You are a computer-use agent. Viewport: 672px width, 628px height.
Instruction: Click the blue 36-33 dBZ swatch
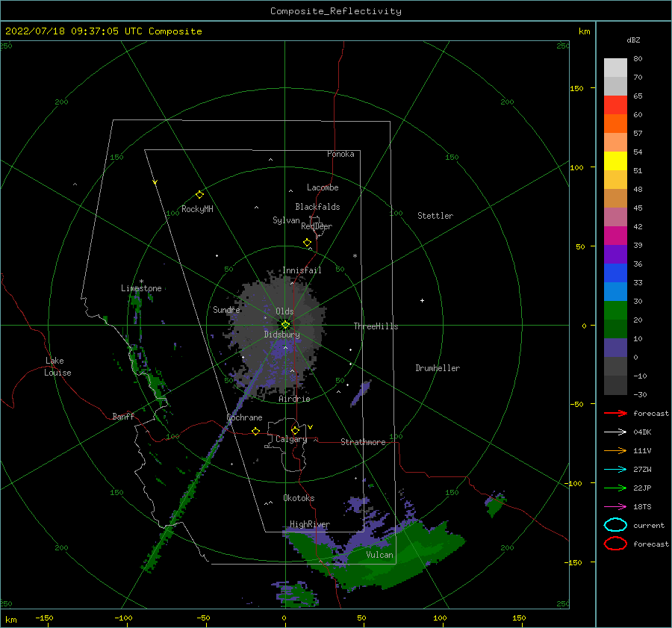pyautogui.click(x=615, y=273)
